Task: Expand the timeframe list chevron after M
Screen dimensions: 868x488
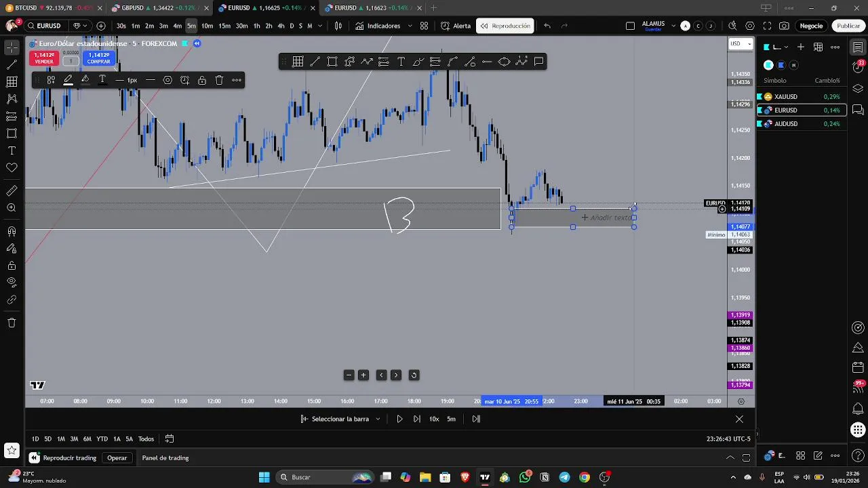Action: click(x=320, y=26)
